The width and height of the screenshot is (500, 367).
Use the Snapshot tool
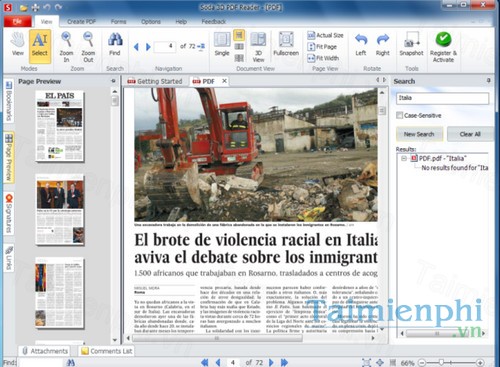click(x=411, y=44)
